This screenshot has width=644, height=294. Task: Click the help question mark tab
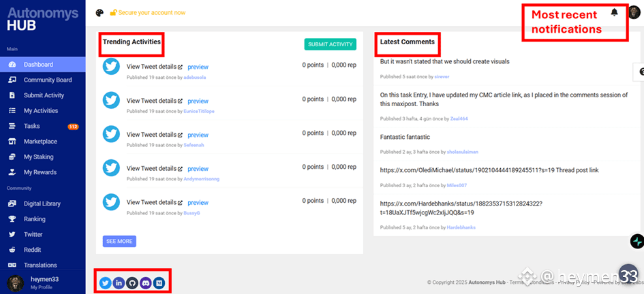(639, 72)
